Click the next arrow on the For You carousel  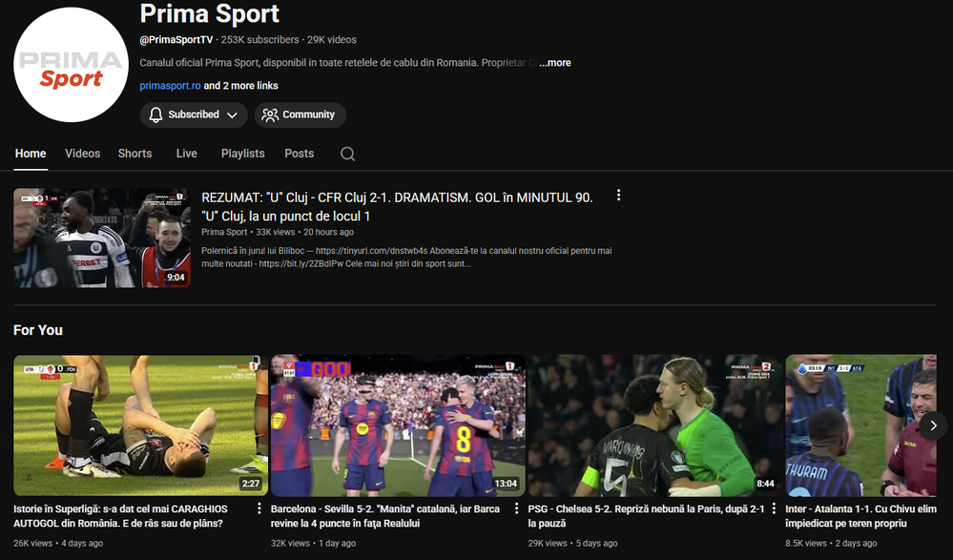[934, 425]
